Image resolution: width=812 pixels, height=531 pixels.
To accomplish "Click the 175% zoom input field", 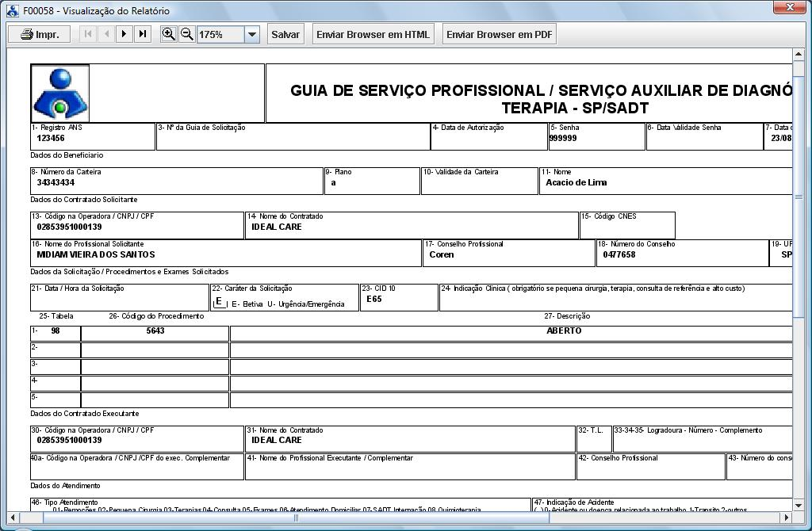I will click(x=220, y=35).
